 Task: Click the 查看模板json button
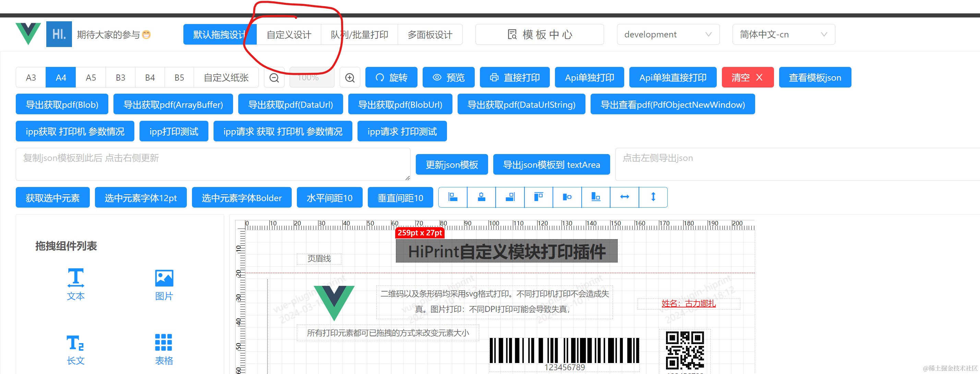[x=814, y=78]
